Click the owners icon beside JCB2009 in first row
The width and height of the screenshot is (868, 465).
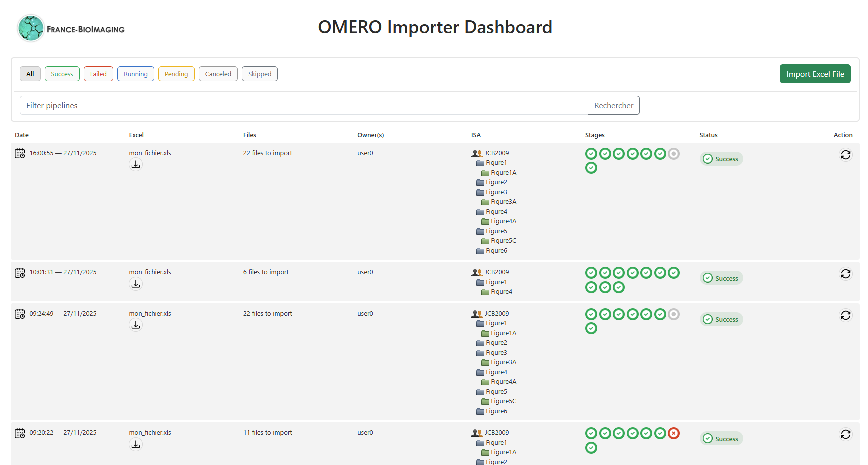pyautogui.click(x=474, y=153)
